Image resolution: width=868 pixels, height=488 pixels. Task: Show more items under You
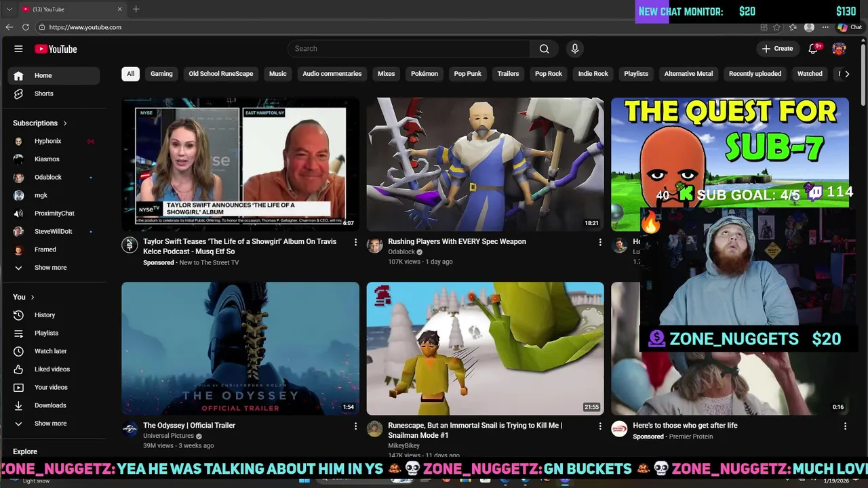tap(54, 424)
